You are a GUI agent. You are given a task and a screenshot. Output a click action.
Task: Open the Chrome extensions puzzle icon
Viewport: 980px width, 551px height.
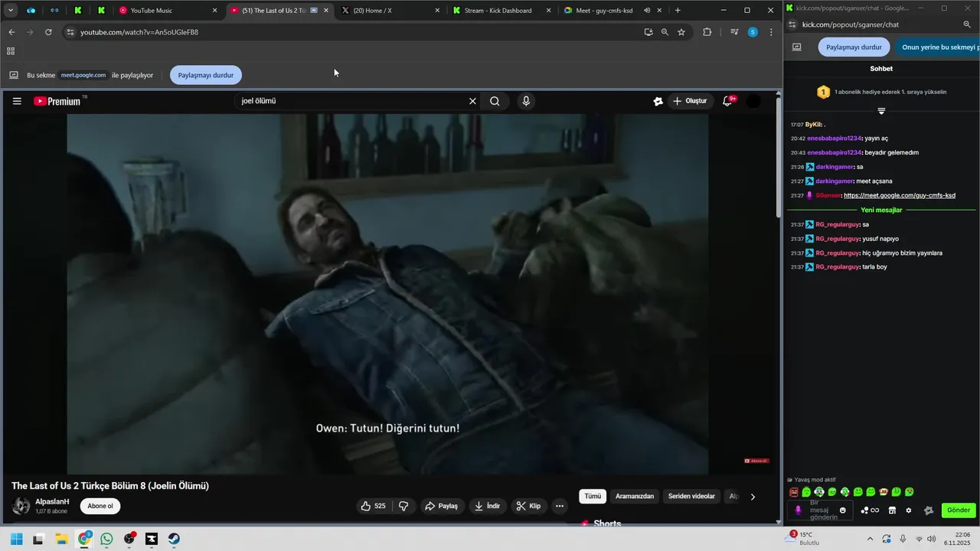coord(707,32)
